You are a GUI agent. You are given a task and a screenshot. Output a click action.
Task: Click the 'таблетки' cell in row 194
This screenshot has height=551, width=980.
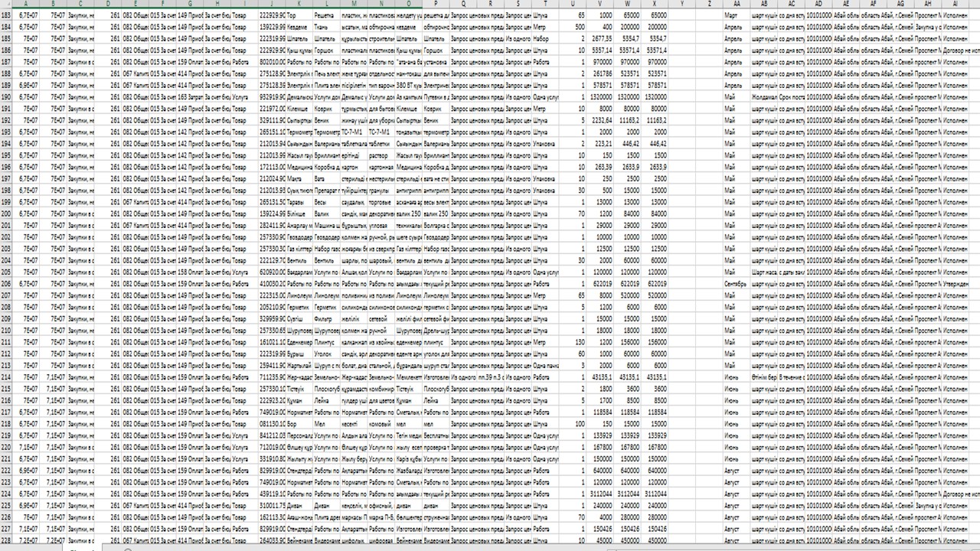pos(381,143)
